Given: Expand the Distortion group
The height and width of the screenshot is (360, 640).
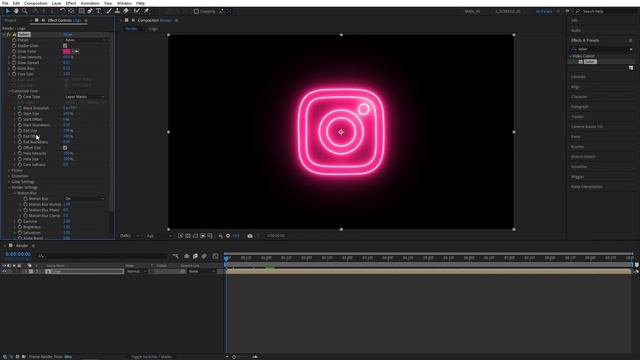Looking at the screenshot, I should pyautogui.click(x=9, y=176).
